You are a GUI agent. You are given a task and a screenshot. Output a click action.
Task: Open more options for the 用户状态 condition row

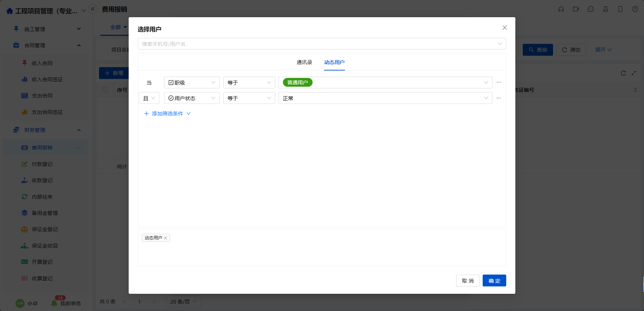pos(498,98)
